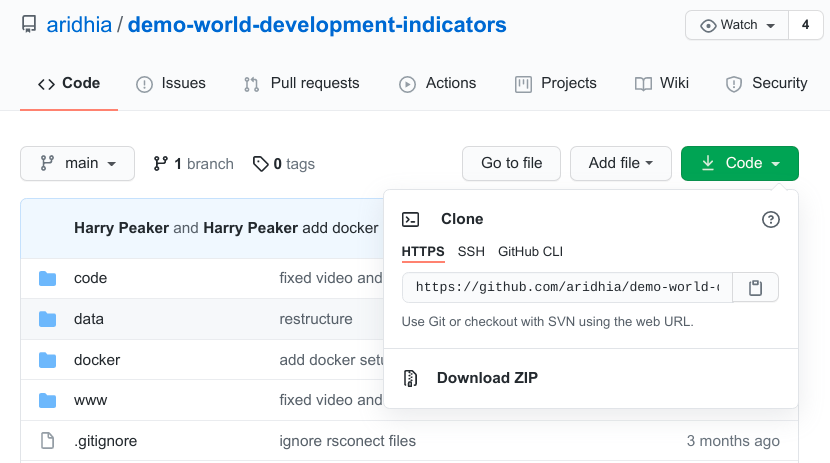Viewport: 830px width, 463px height.
Task: Collapse the green Code dropdown
Action: (739, 164)
